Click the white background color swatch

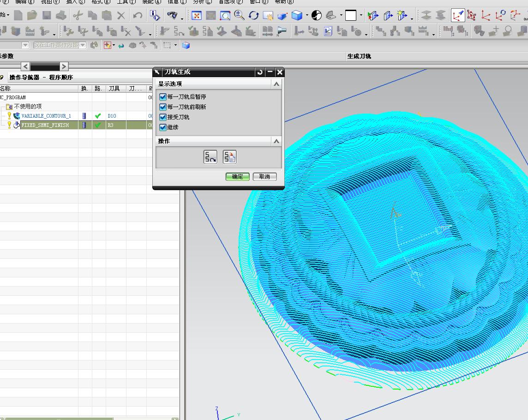[351, 16]
